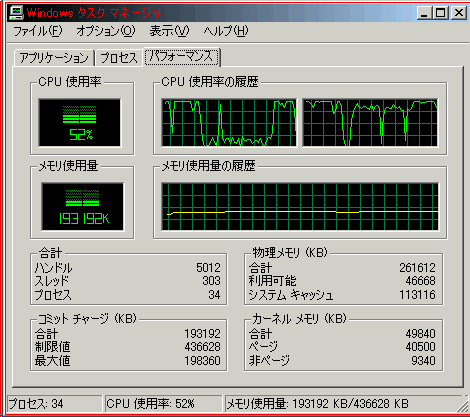Open the 表示(V) menu
The image size is (470, 417).
pyautogui.click(x=169, y=31)
